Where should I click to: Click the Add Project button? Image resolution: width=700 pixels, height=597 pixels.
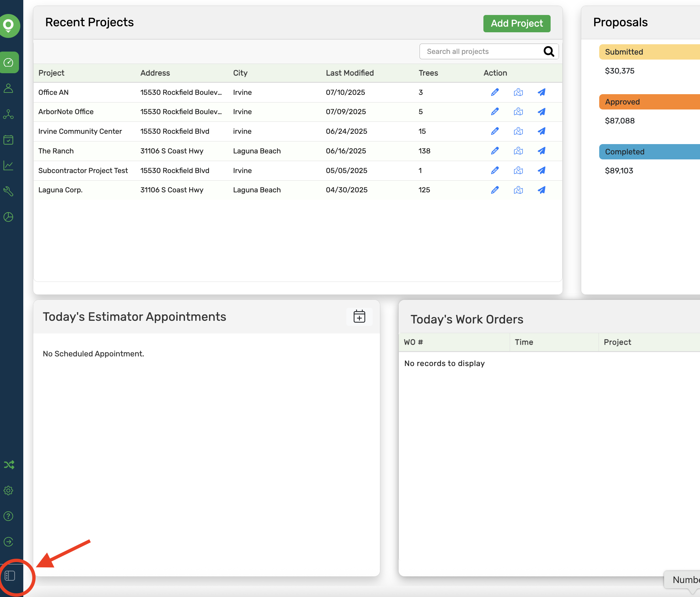[x=517, y=23]
